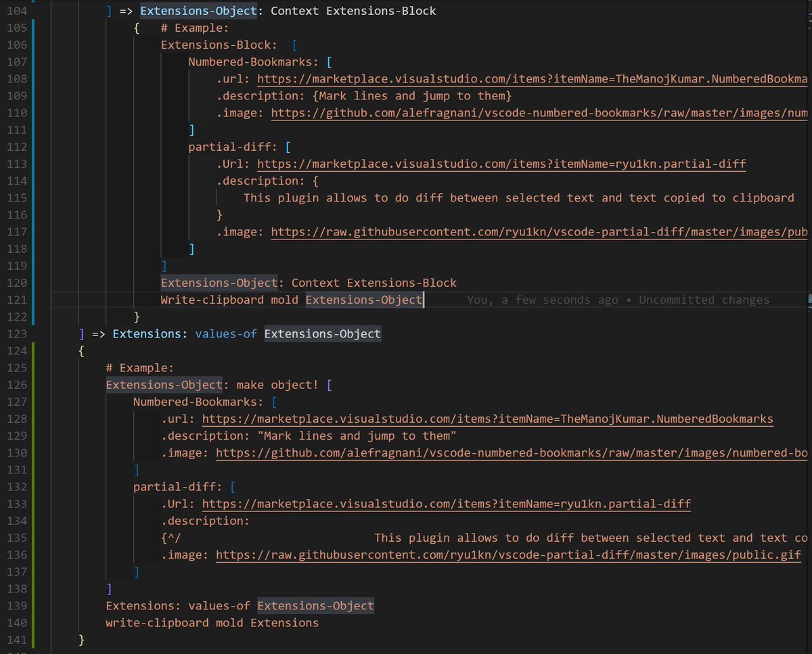Open the githubusercontent image link on line 117
The image size is (812, 654).
tap(539, 232)
